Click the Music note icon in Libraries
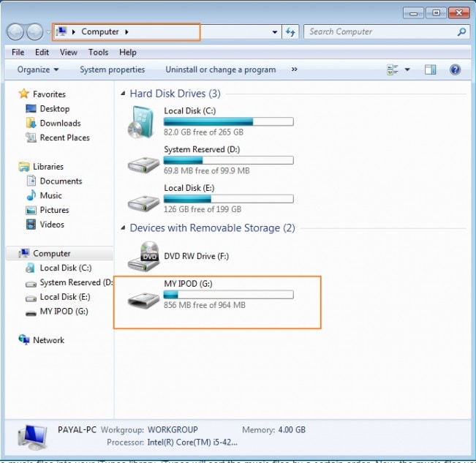The height and width of the screenshot is (463, 476). 31,195
